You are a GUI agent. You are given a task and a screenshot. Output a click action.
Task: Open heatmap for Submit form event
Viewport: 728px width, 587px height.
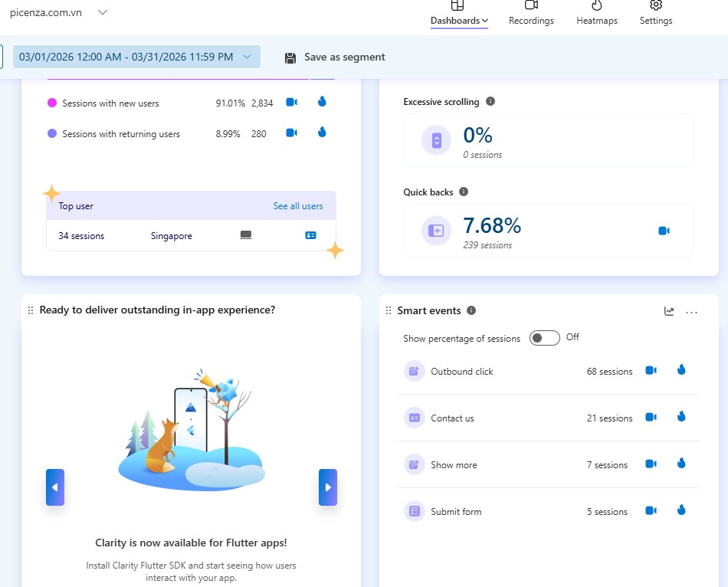point(681,511)
